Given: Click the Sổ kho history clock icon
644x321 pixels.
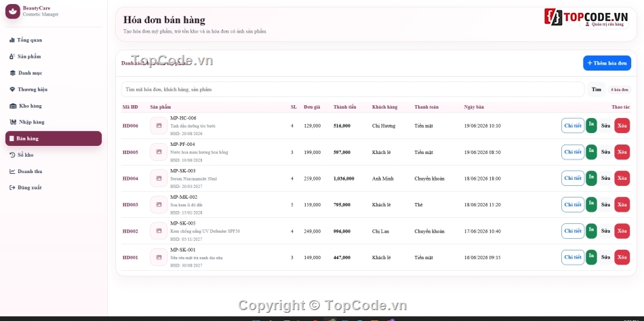Looking at the screenshot, I should [12, 155].
